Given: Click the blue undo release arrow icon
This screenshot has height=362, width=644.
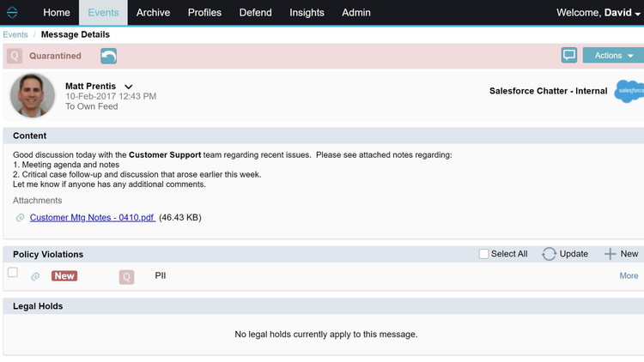Looking at the screenshot, I should click(108, 56).
